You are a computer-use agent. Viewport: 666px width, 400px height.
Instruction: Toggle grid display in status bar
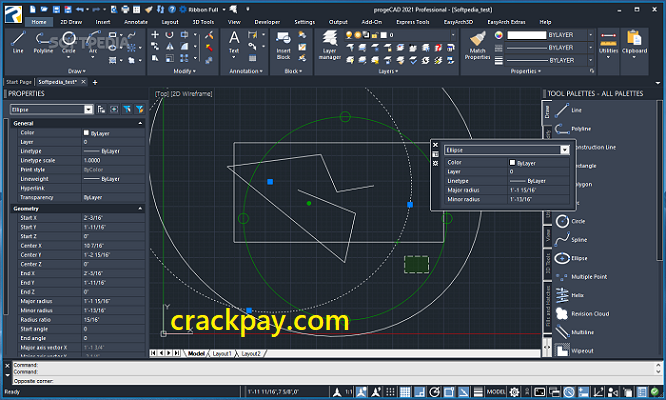[x=405, y=392]
